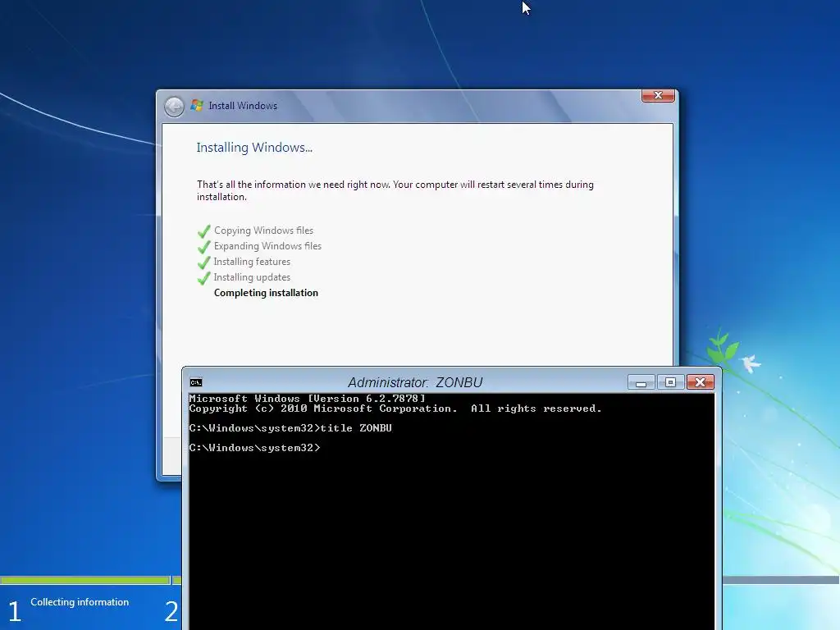
Task: Close the Administrator: ZONBU command prompt
Action: pos(701,382)
